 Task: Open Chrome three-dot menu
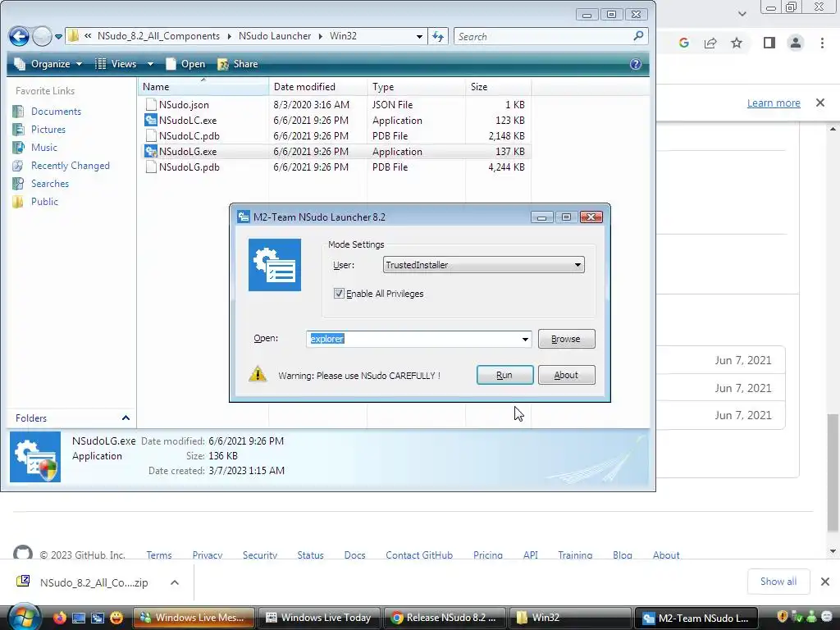(x=822, y=43)
